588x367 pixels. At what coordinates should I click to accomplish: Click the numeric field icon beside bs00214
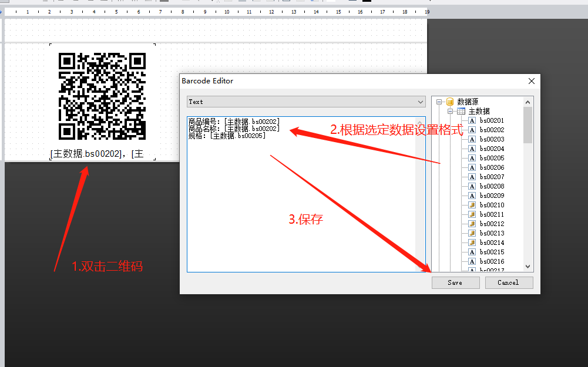[472, 242]
